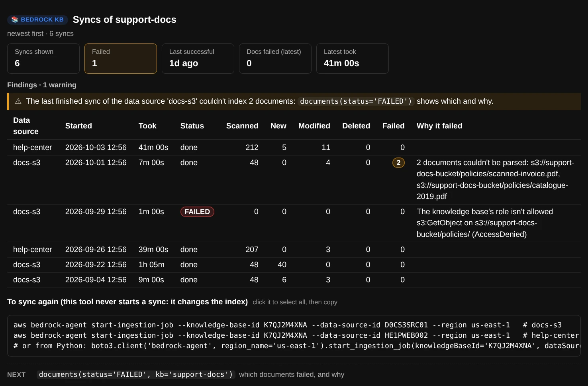Click the Scanned column header
Image resolution: width=588 pixels, height=386 pixels.
click(x=242, y=126)
